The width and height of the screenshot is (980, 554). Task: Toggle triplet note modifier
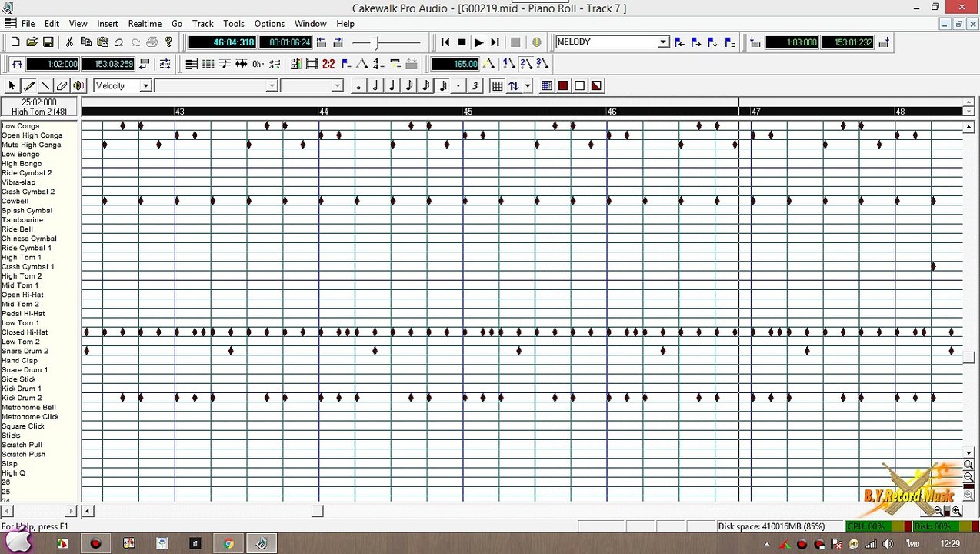[475, 85]
